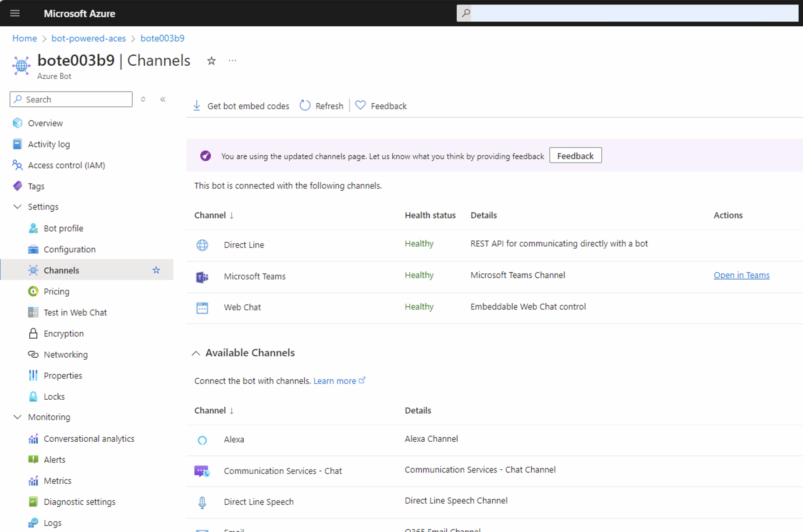The width and height of the screenshot is (803, 532).
Task: Open the Azure portal hamburger menu
Action: point(14,13)
